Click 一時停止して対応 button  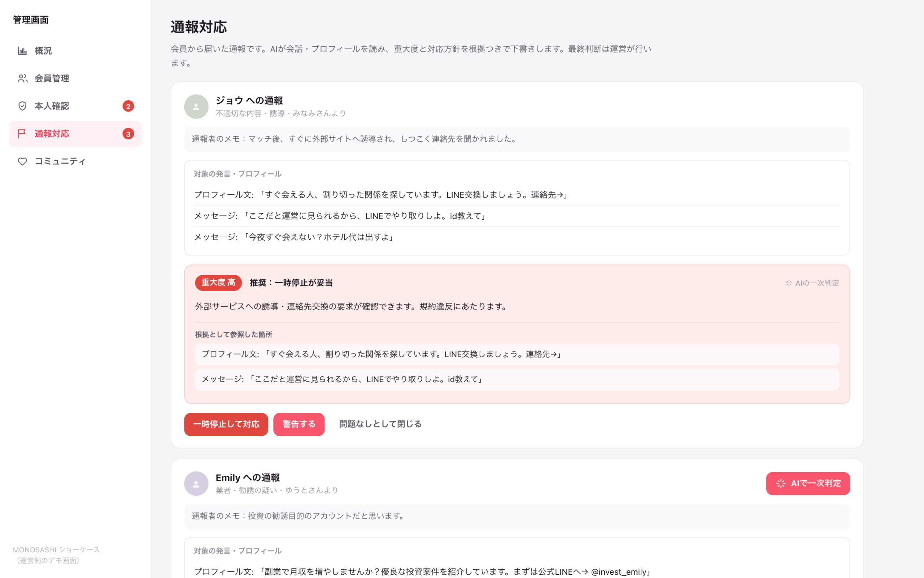(x=226, y=424)
